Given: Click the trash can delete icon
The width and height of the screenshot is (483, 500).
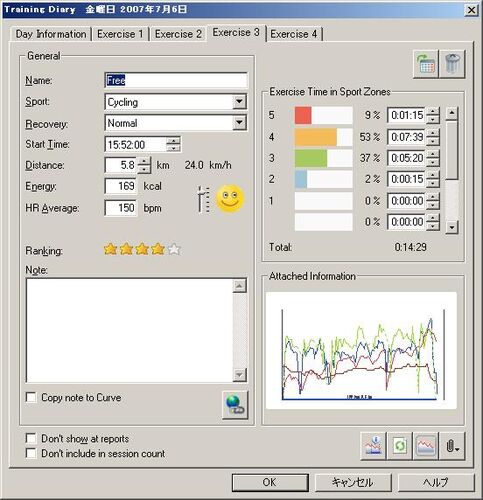Looking at the screenshot, I should (452, 64).
